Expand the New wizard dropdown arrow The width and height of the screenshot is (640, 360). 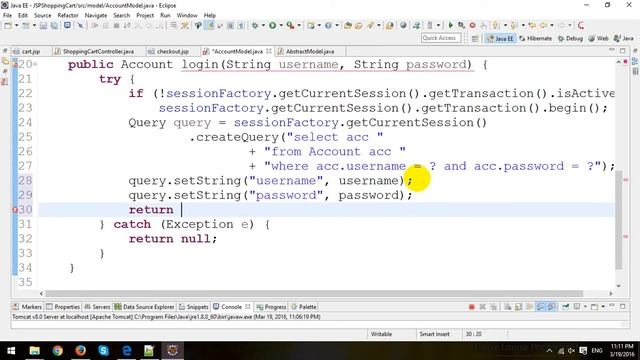16,26
